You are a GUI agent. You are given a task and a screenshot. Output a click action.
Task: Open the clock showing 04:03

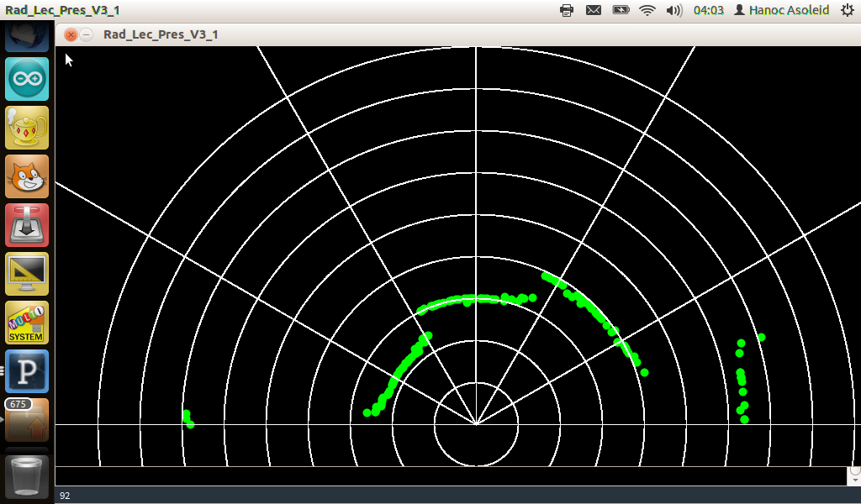coord(708,10)
